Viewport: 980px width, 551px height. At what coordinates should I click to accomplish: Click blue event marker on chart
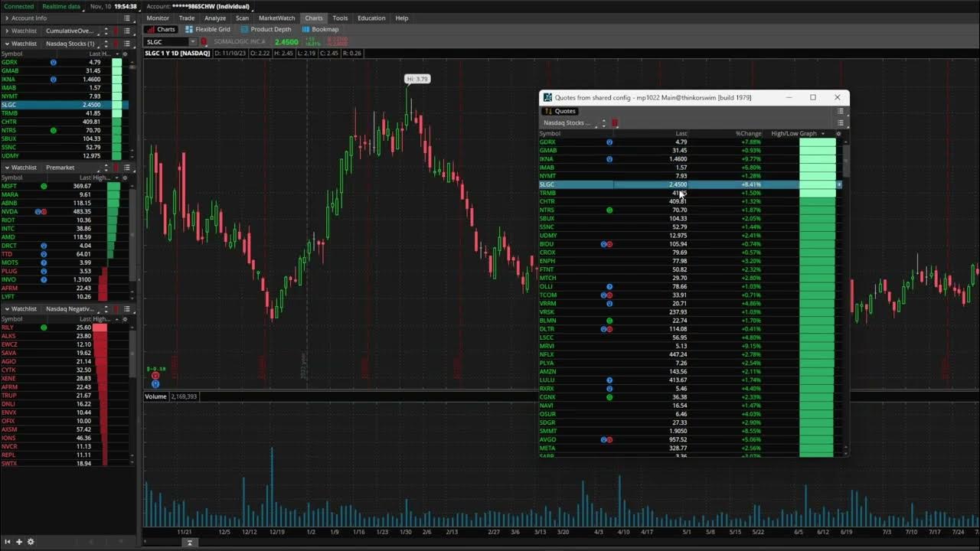[x=155, y=383]
